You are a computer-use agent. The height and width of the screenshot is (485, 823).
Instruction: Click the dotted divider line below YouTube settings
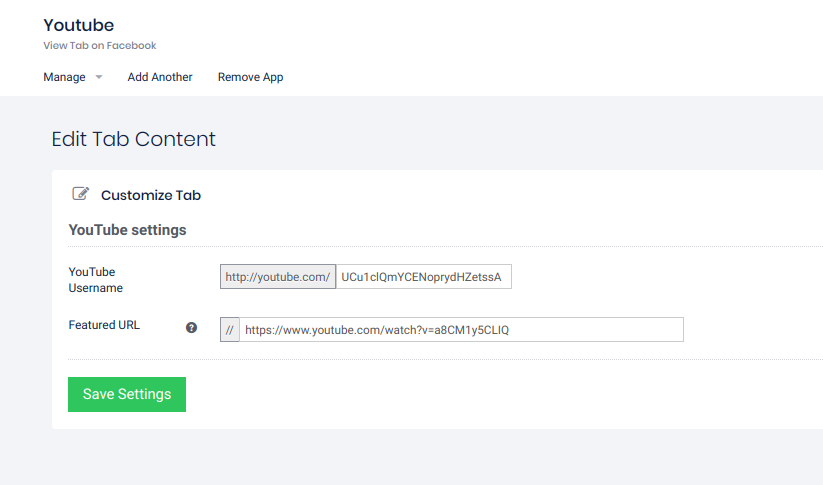pyautogui.click(x=440, y=247)
